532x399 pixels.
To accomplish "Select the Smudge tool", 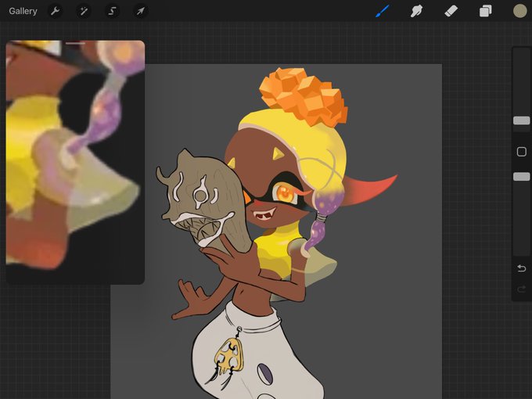I will pos(417,11).
